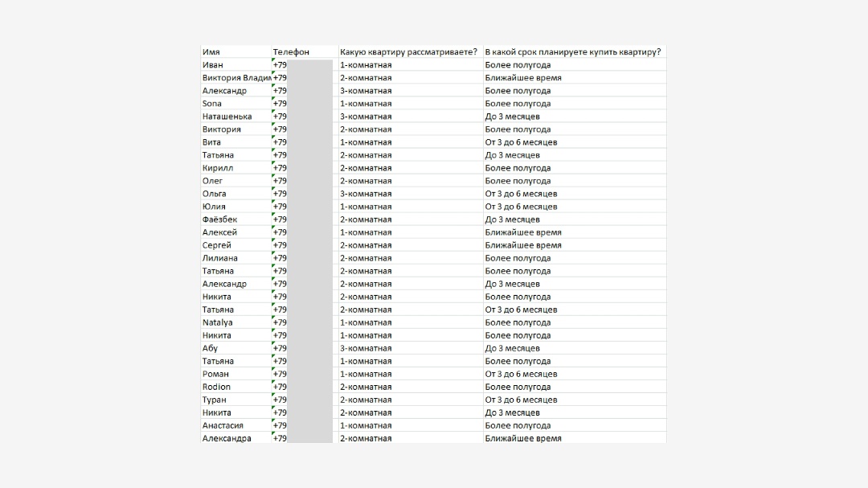Click the "Виктория Владим" name cell
868x488 pixels.
tap(235, 77)
